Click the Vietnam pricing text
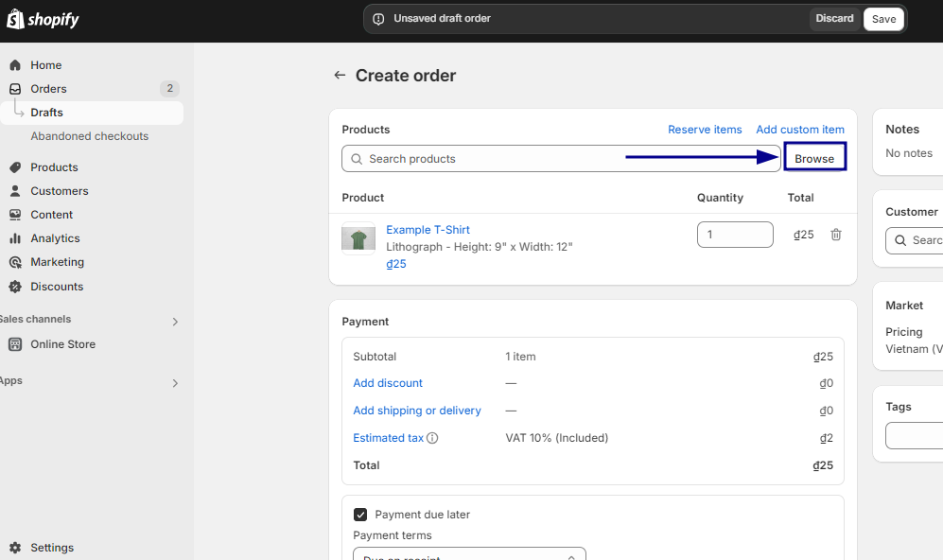The image size is (943, 560). point(914,349)
